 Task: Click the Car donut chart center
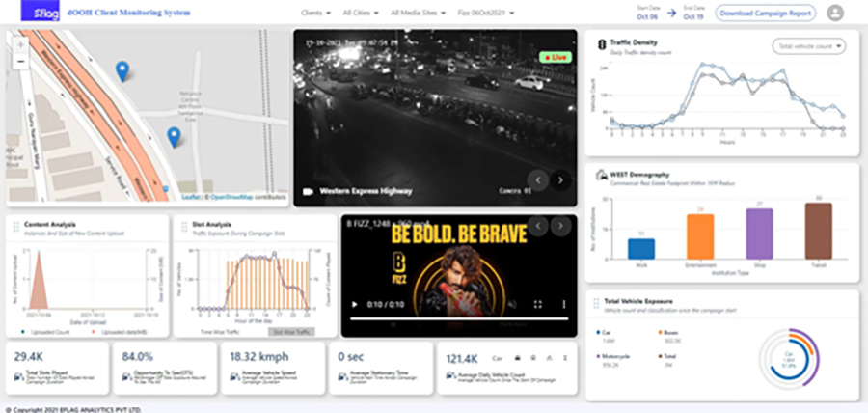coord(790,360)
